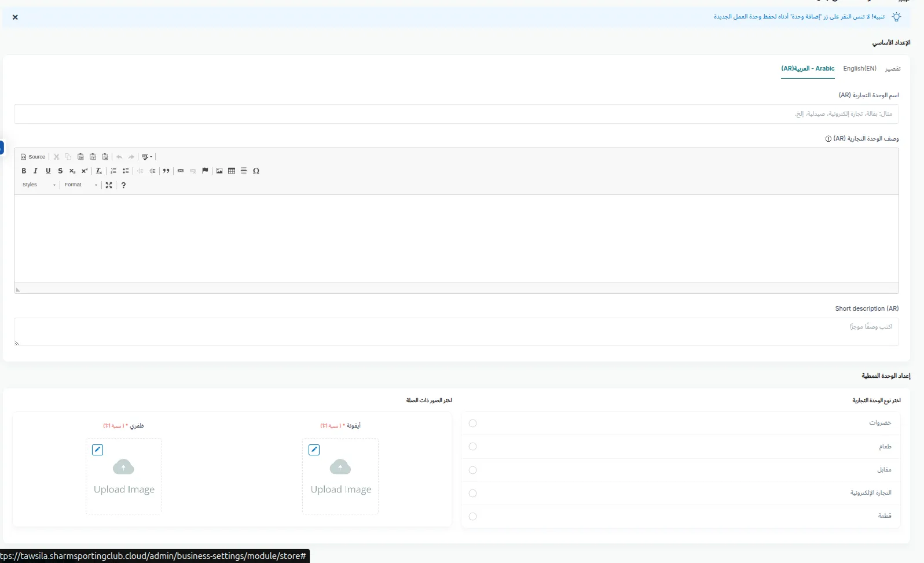Screen dimensions: 924x563
Task: Increase indent in the editor
Action: pyautogui.click(x=152, y=171)
